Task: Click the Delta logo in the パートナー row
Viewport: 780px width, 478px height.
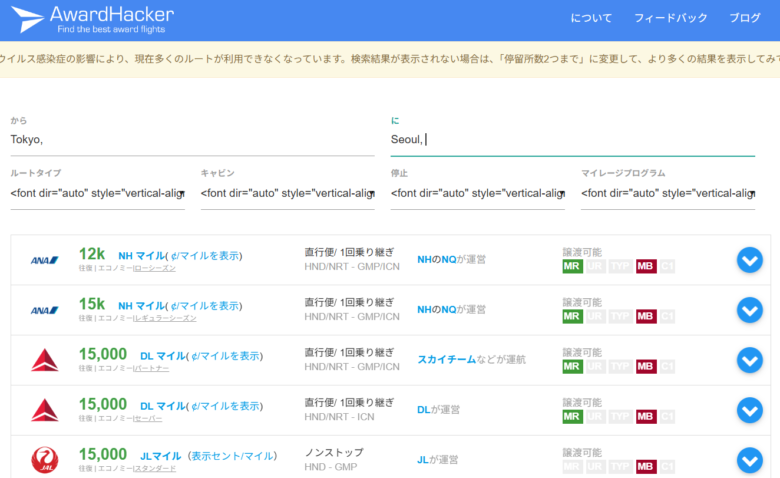Action: pyautogui.click(x=45, y=360)
